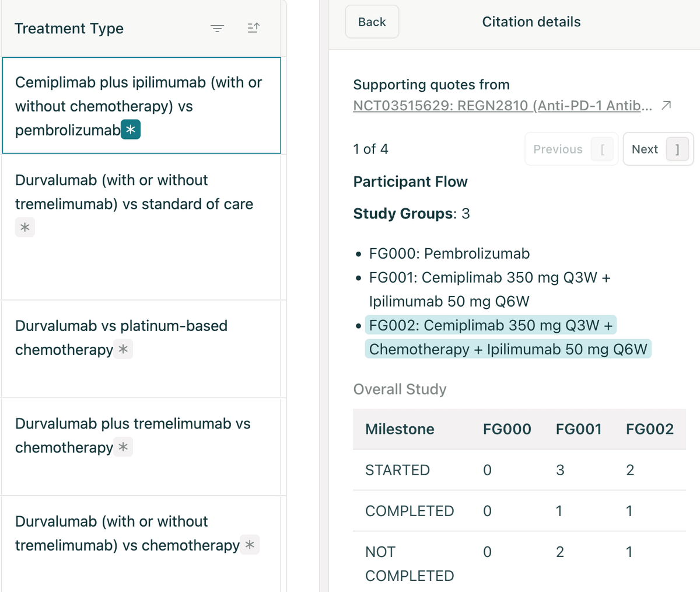Click the Citation details panel title
Viewport: 700px width, 592px height.
pyautogui.click(x=531, y=22)
